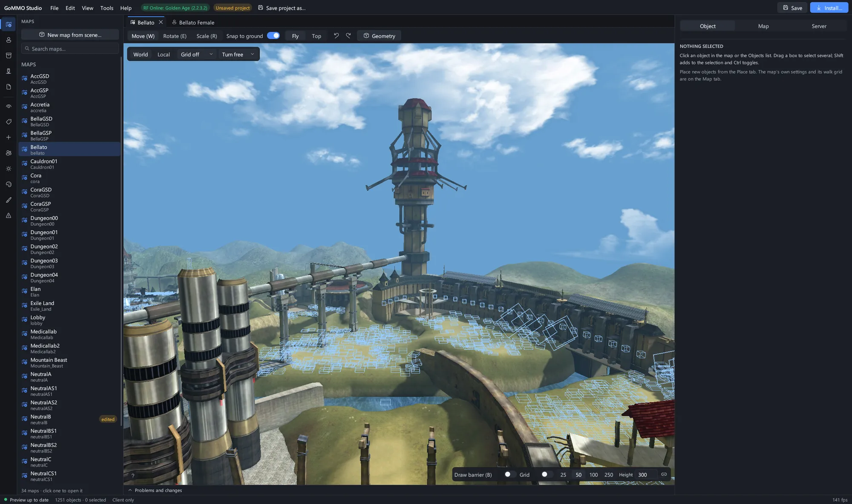The image size is (852, 504).
Task: Click the undo arrow in toolbar
Action: pyautogui.click(x=336, y=36)
